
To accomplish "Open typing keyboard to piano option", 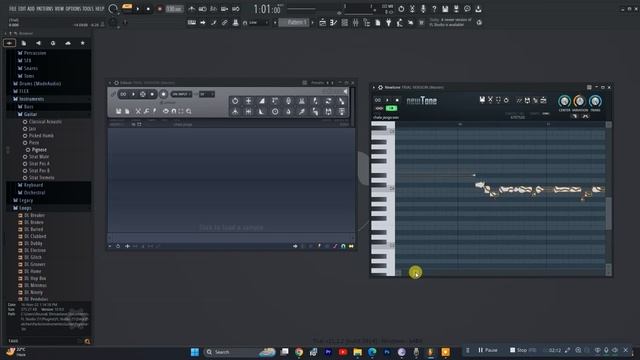I will coord(191,22).
